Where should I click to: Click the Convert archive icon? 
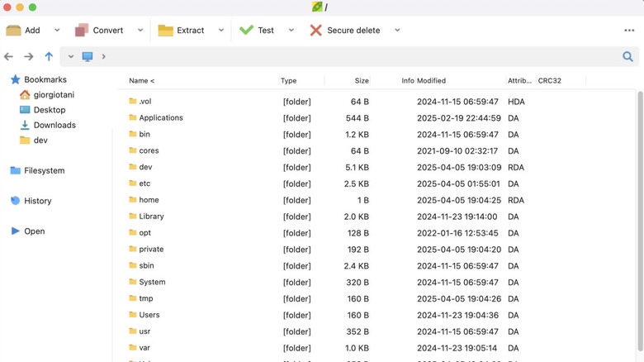point(82,31)
